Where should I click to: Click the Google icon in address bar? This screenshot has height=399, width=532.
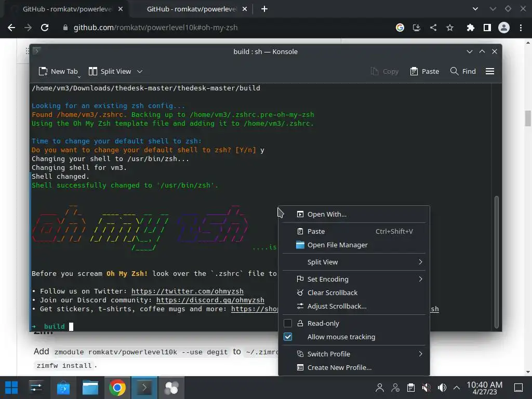point(400,28)
